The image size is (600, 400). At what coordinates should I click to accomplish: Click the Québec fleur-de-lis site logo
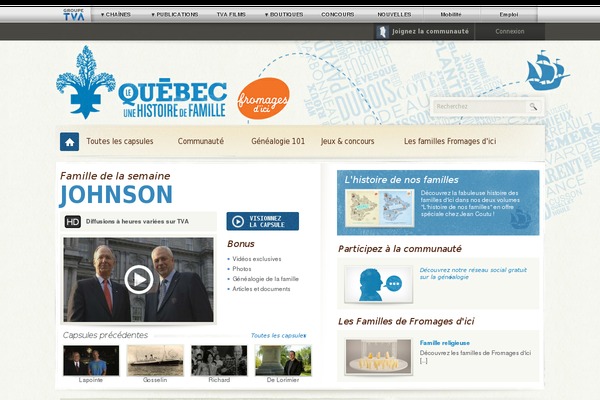(x=141, y=82)
